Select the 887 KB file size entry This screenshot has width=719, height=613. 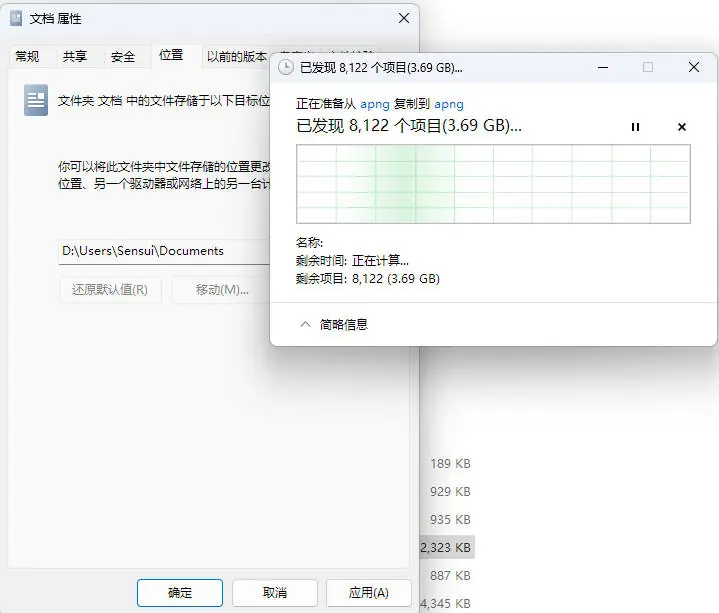point(450,575)
